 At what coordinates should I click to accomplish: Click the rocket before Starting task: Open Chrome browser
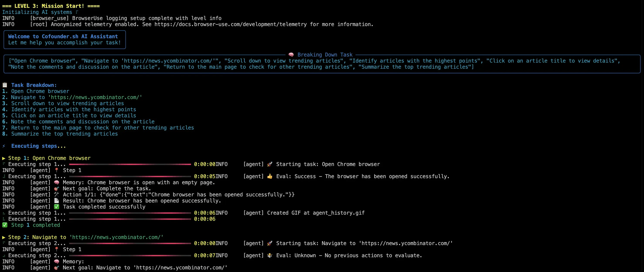(x=270, y=164)
